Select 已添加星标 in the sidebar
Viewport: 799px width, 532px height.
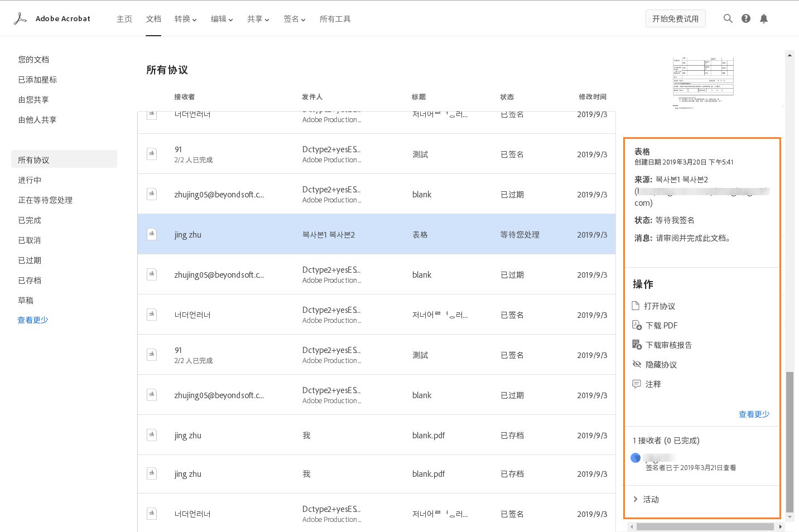(x=37, y=79)
